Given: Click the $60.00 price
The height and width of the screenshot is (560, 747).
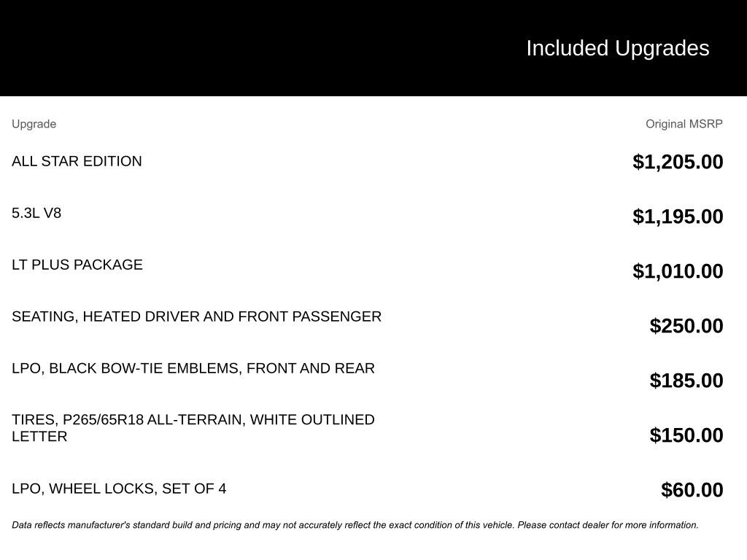Looking at the screenshot, I should (x=692, y=490).
